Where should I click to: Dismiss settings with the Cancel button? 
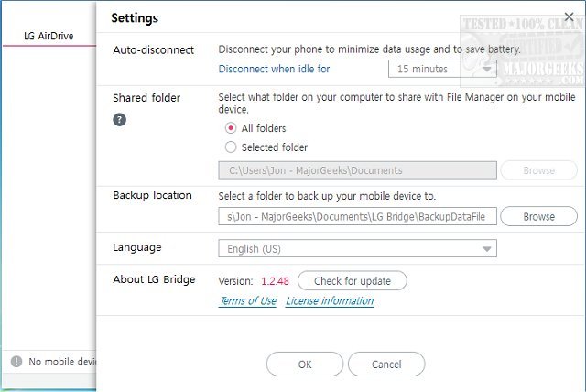point(386,365)
